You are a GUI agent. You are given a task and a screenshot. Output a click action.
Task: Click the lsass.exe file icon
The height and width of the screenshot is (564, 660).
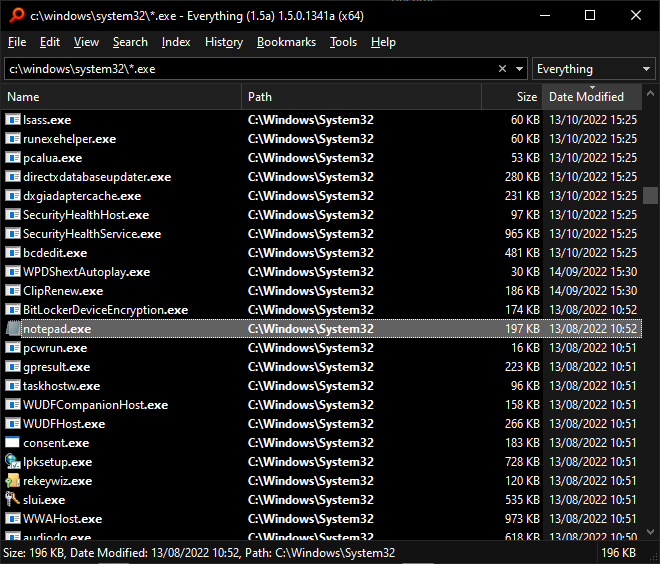coord(13,120)
